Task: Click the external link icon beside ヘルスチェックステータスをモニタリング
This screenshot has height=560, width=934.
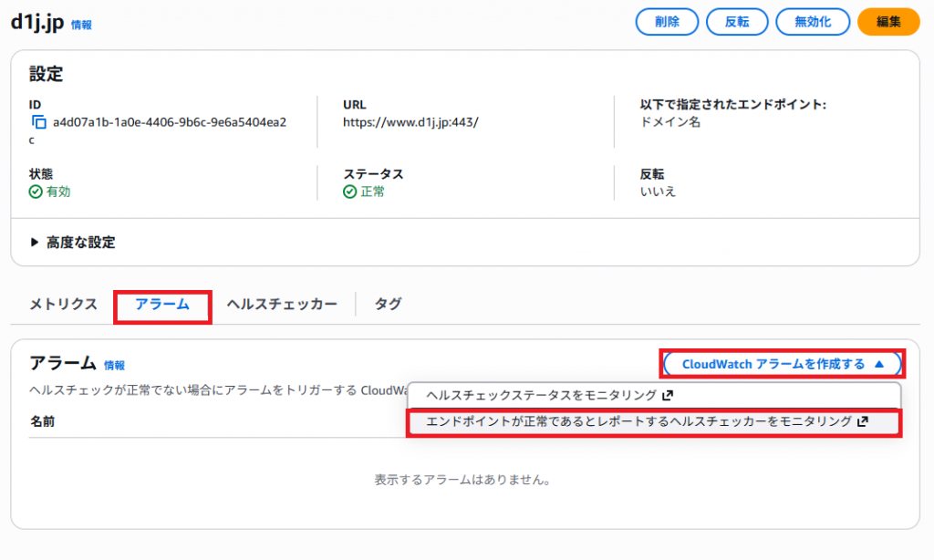Action: tap(668, 396)
